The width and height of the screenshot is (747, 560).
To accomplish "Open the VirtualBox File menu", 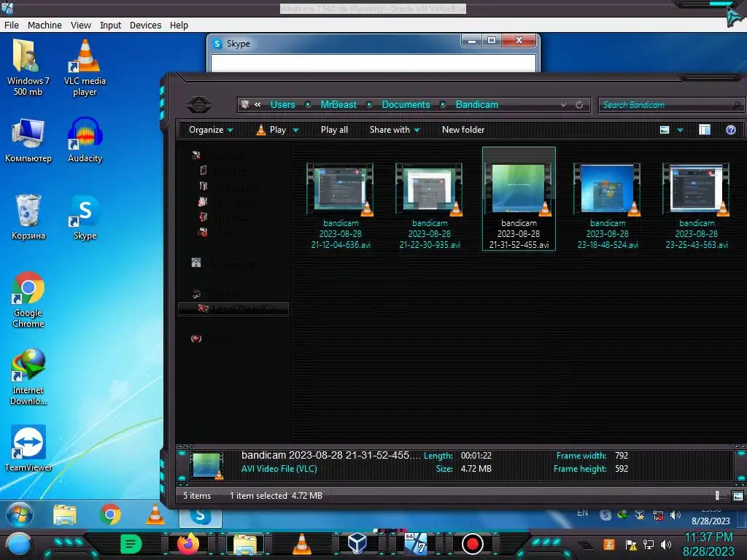I will (12, 26).
